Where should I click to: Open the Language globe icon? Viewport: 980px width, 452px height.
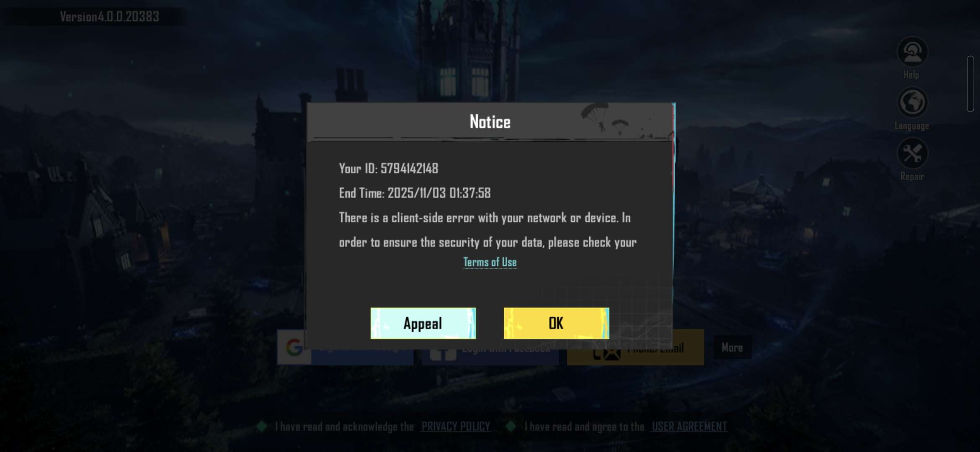click(912, 103)
